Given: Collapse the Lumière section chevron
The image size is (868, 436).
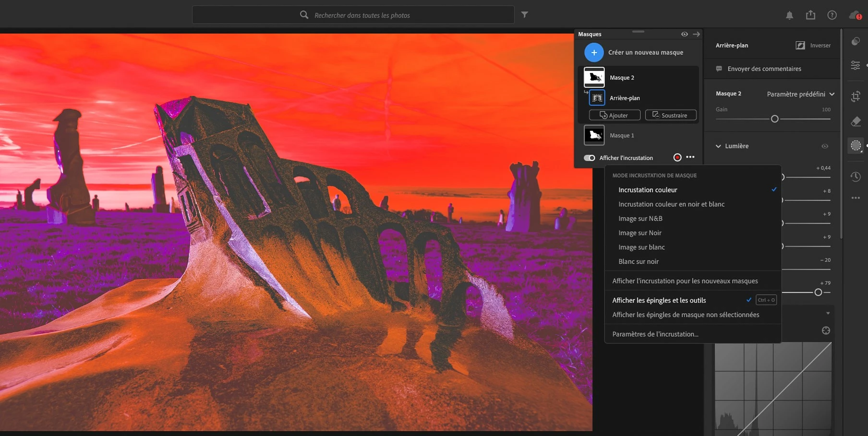Looking at the screenshot, I should pyautogui.click(x=718, y=146).
